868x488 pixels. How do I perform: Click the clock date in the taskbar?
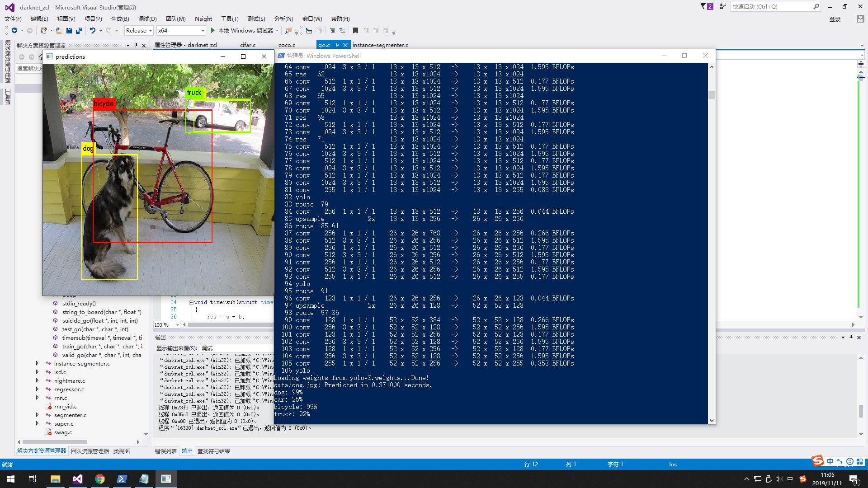pyautogui.click(x=827, y=483)
